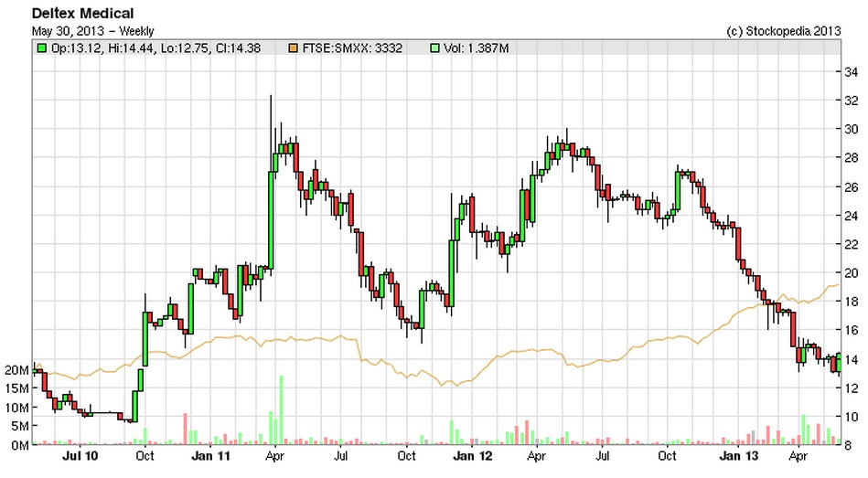Click the 'FTSE:SMXX: 3332' legend text
Image resolution: width=868 pixels, height=478 pixels.
point(352,48)
